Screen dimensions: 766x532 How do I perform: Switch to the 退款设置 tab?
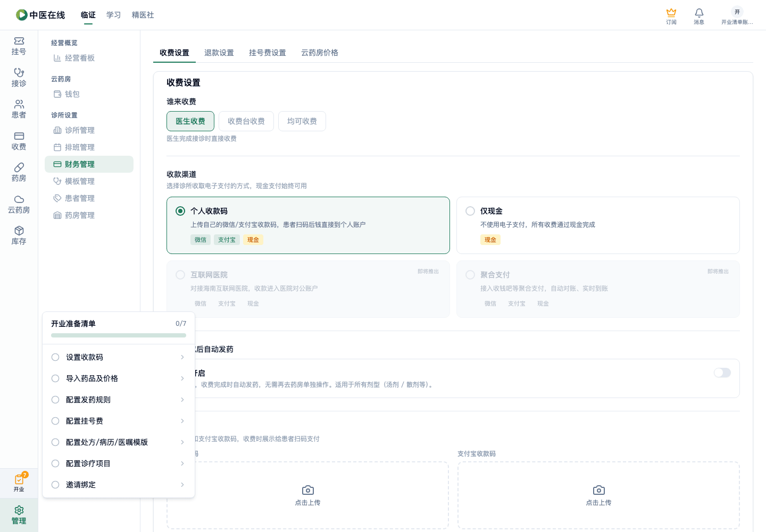coord(219,53)
